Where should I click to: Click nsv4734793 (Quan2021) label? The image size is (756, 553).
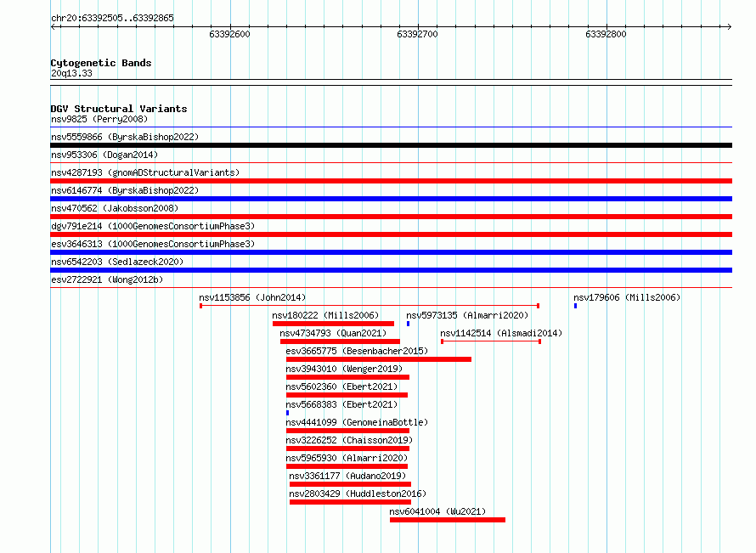click(x=333, y=333)
